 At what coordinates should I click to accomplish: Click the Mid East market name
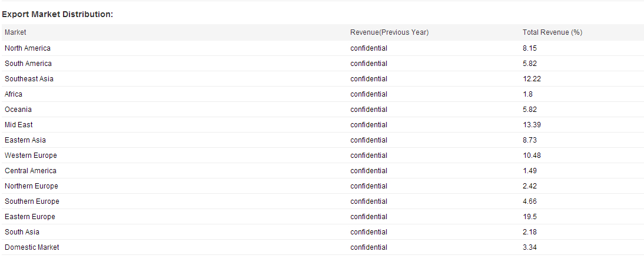click(x=19, y=125)
